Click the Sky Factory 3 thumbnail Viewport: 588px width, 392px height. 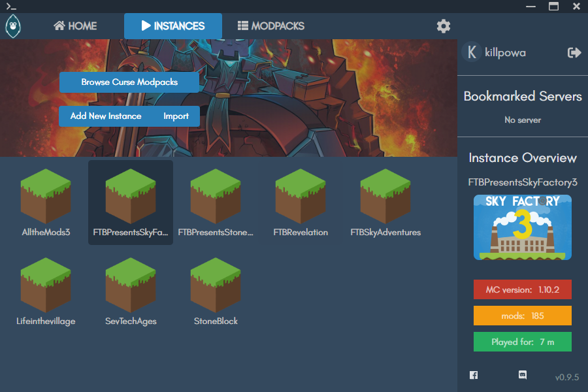[523, 227]
